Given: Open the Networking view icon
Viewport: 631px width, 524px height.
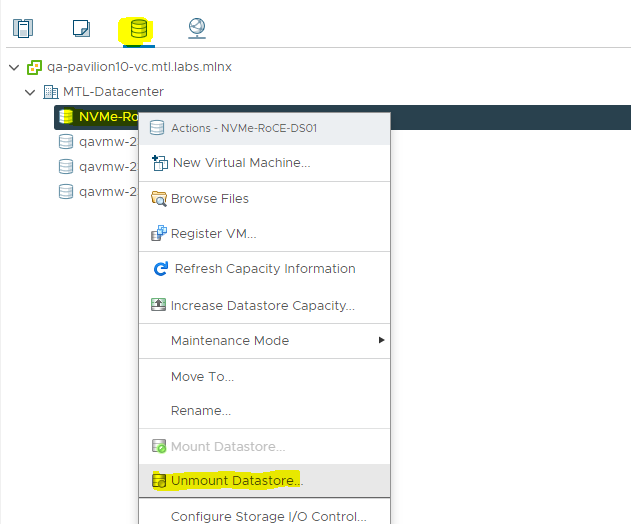Looking at the screenshot, I should (x=197, y=28).
